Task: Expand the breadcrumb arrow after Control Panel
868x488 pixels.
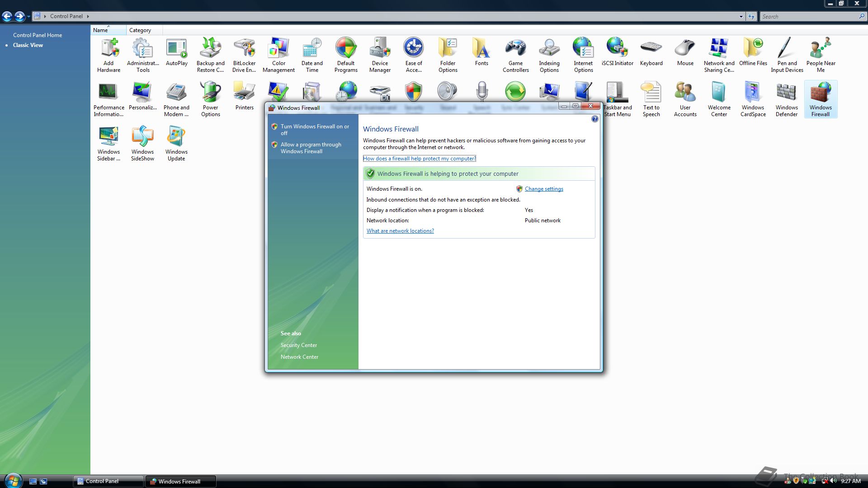Action: pos(88,16)
